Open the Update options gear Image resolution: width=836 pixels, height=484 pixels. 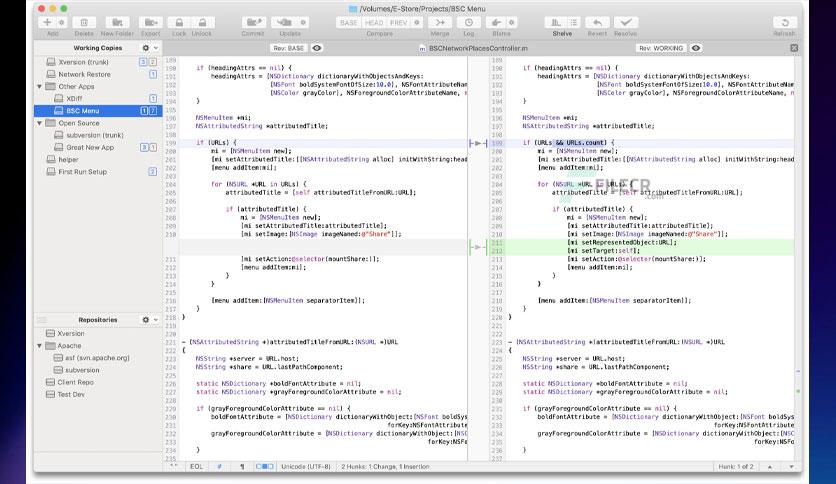point(303,22)
